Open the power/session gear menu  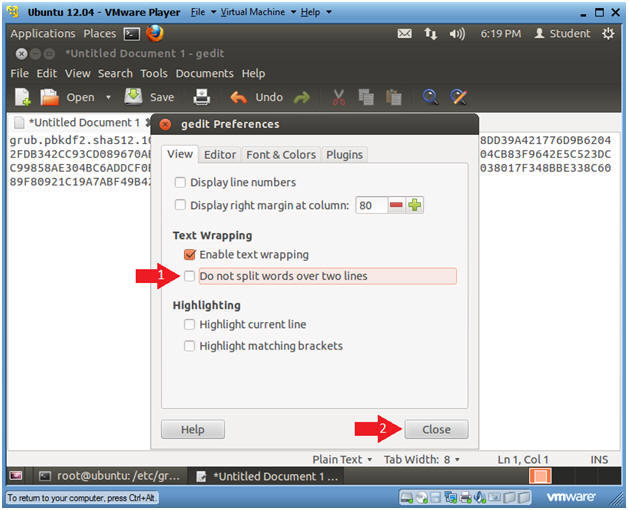point(608,34)
